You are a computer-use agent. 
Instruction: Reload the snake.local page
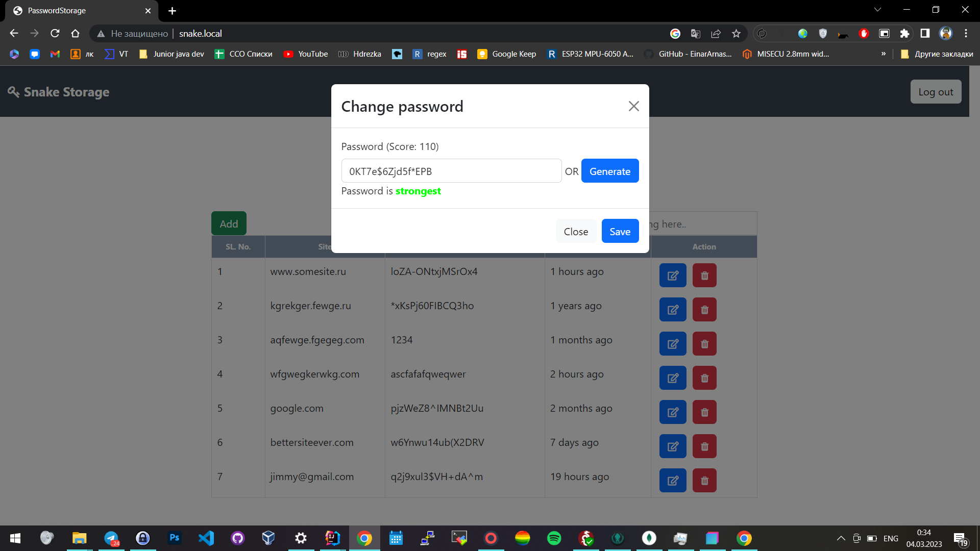click(x=55, y=34)
